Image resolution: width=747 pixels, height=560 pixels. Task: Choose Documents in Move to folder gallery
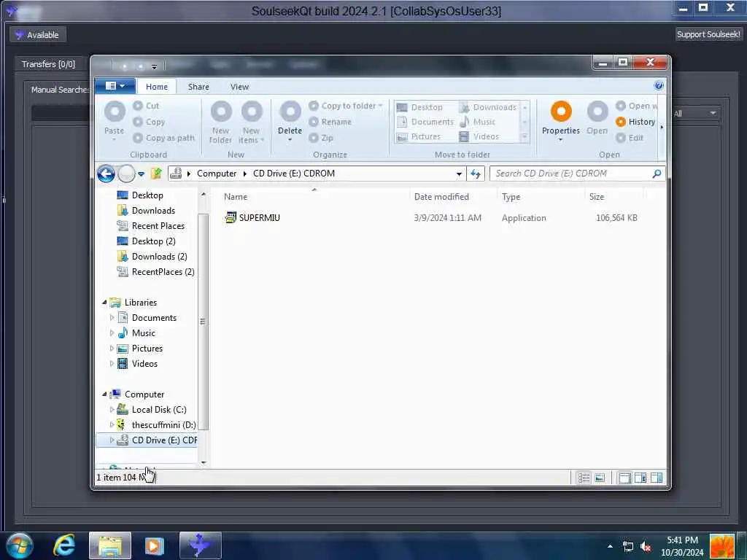[x=425, y=122]
